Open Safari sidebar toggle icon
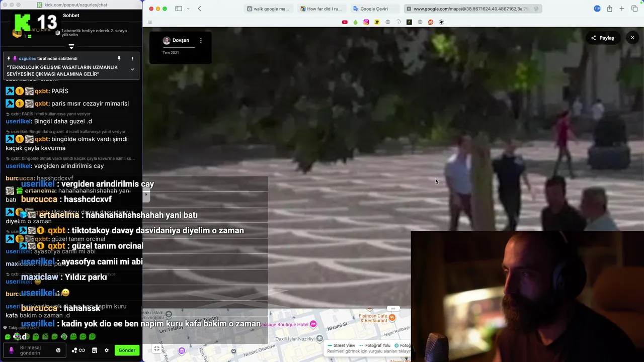The height and width of the screenshot is (362, 644). 179,9
